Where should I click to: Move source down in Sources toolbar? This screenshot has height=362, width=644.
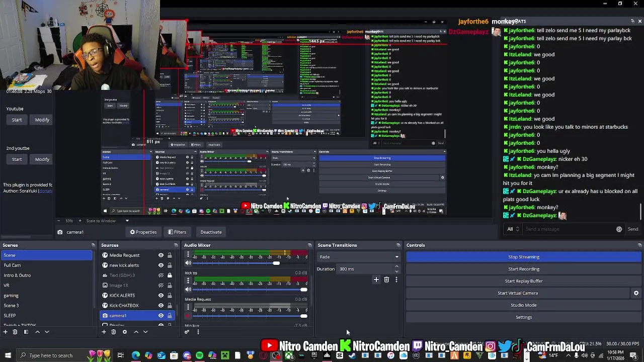pos(145,332)
